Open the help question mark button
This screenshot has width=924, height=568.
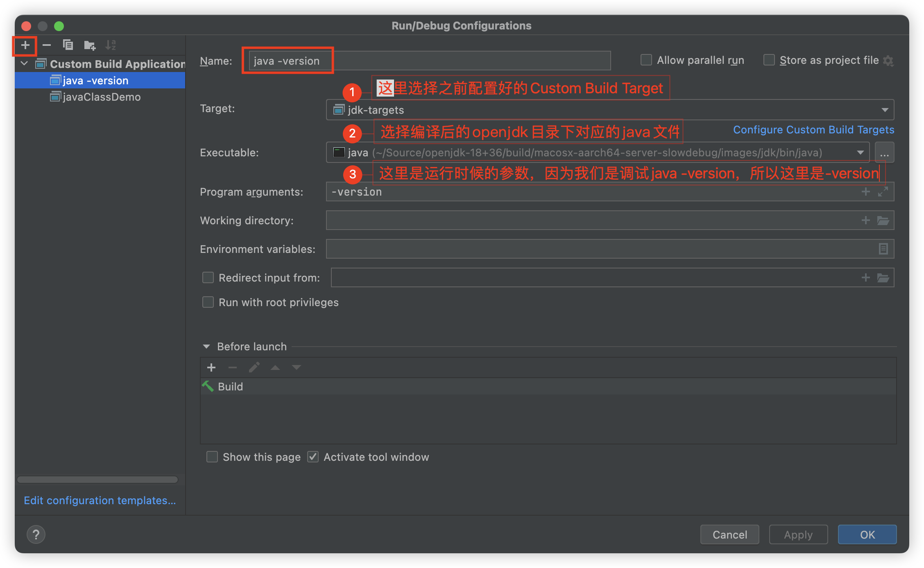pyautogui.click(x=36, y=534)
